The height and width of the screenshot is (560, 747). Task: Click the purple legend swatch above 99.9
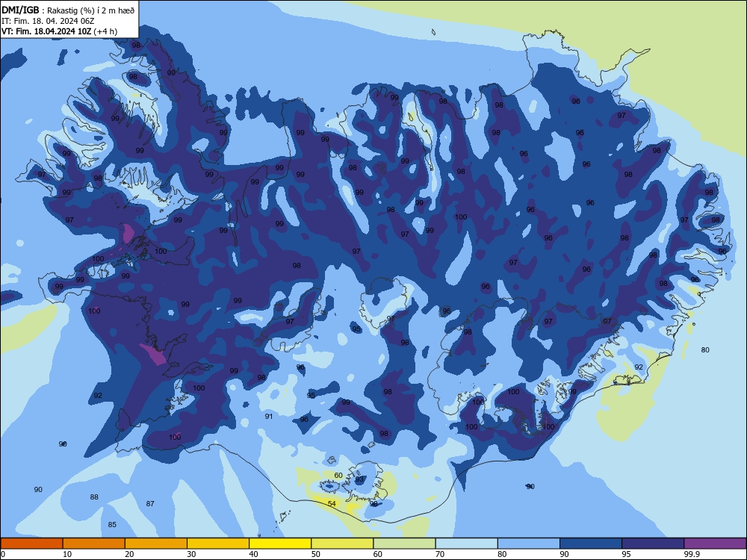(x=715, y=544)
